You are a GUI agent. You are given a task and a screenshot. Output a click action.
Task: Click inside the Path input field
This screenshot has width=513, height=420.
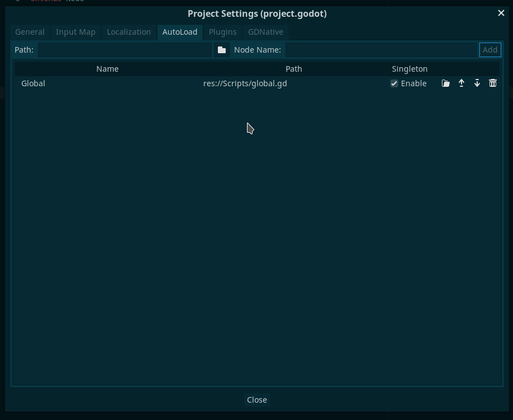(126, 50)
